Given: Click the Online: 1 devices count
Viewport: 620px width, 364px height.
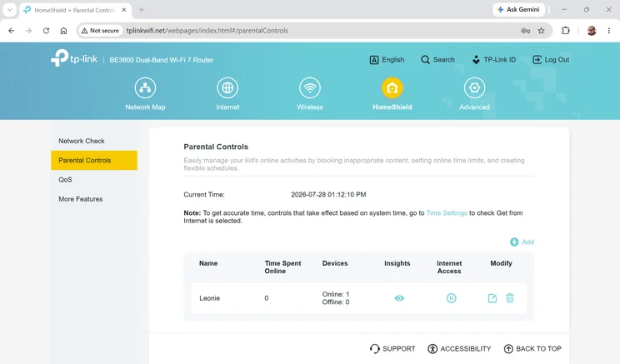Looking at the screenshot, I should pyautogui.click(x=336, y=294).
